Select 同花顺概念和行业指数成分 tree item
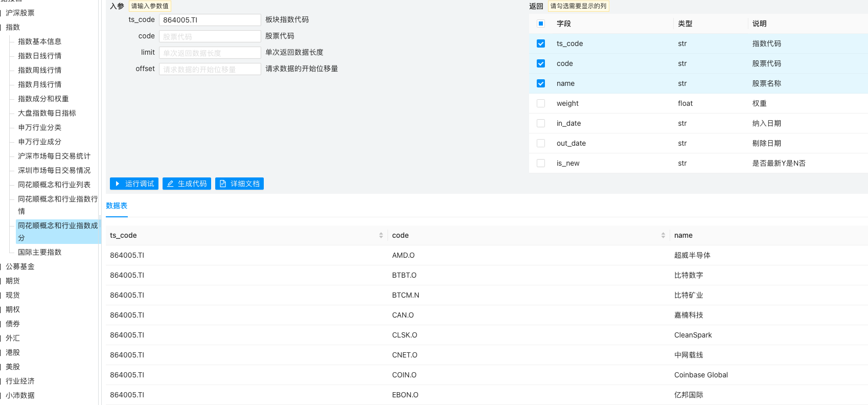Screen dimensions: 868x405 click(58, 232)
